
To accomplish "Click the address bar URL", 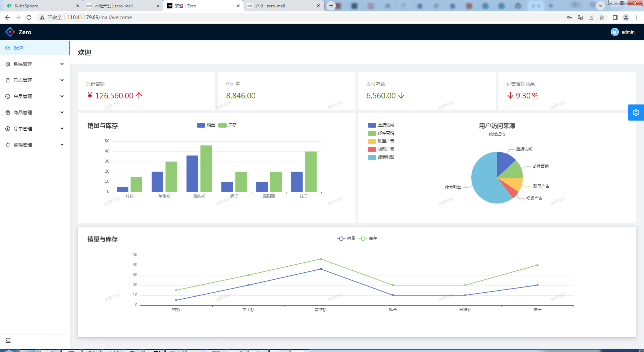I will (x=100, y=17).
